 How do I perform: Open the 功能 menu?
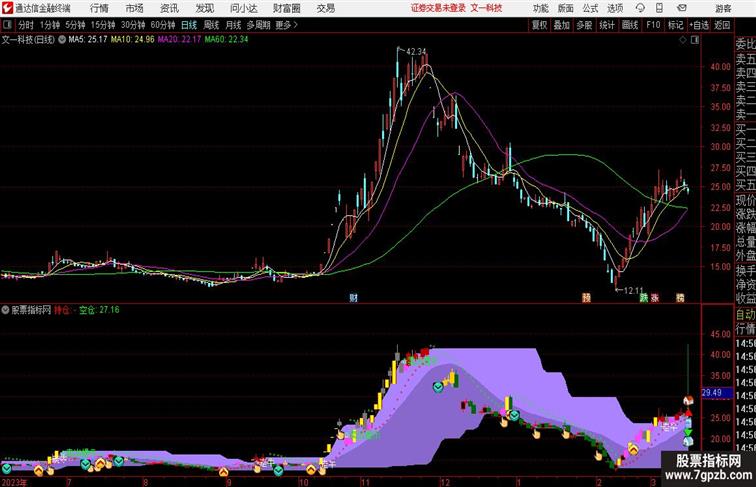541,8
